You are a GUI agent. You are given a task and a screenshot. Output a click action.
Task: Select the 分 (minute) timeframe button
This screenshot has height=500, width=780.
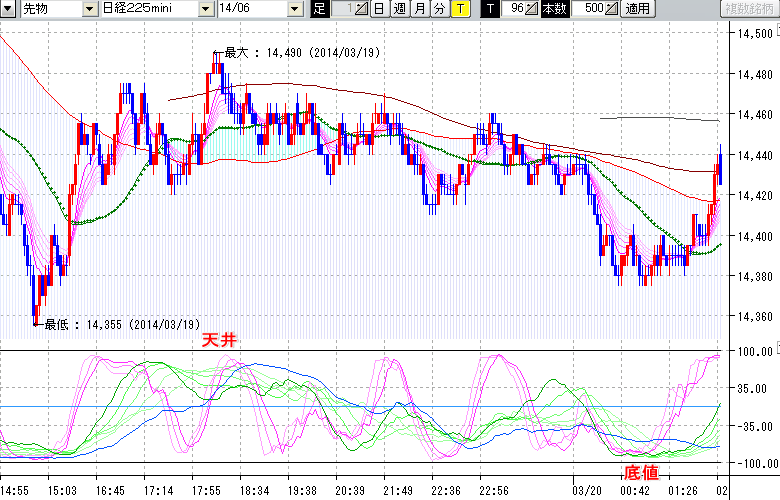tap(439, 9)
